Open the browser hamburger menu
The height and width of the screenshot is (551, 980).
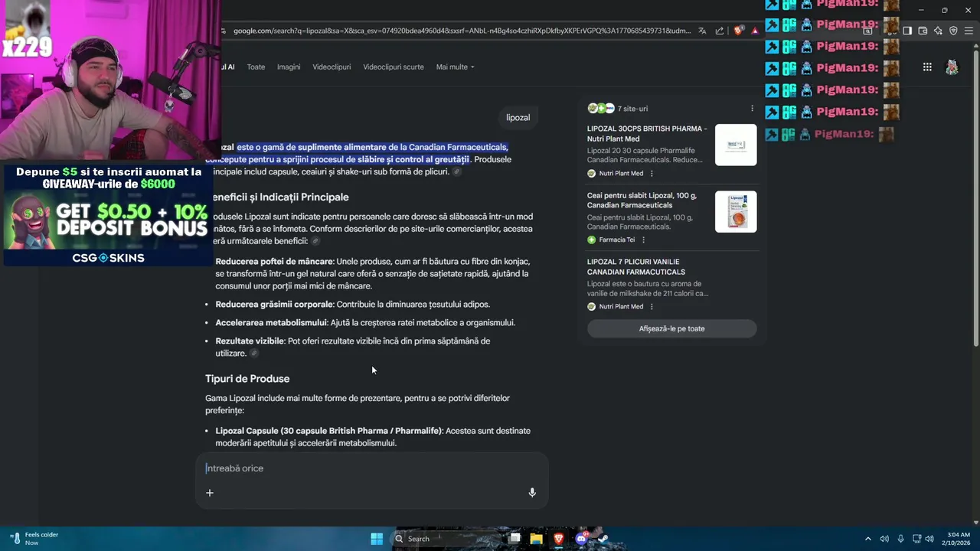[969, 31]
